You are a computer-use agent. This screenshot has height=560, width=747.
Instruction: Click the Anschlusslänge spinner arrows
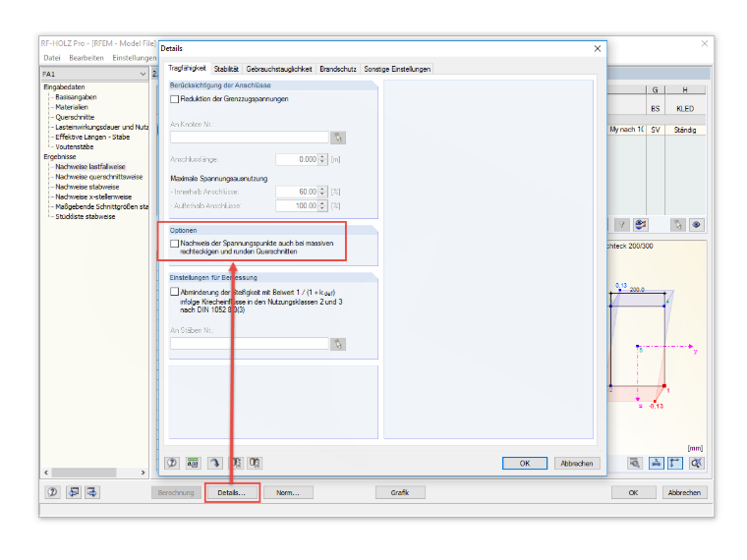click(x=322, y=159)
